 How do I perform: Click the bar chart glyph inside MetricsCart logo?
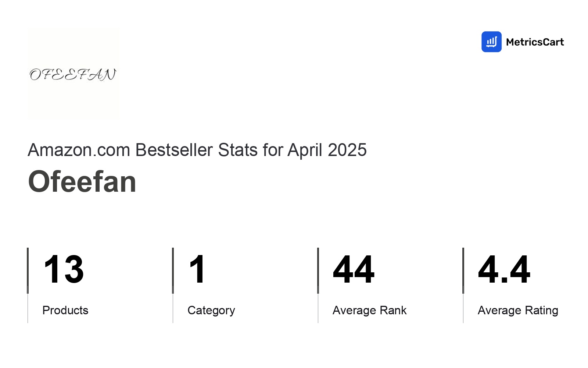(491, 42)
